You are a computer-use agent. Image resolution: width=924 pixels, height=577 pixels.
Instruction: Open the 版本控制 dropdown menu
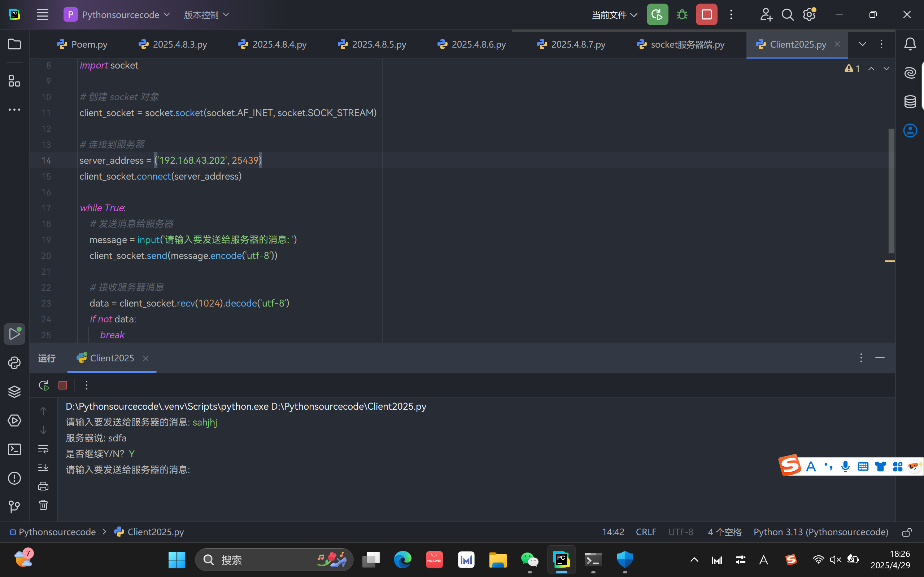pyautogui.click(x=206, y=15)
